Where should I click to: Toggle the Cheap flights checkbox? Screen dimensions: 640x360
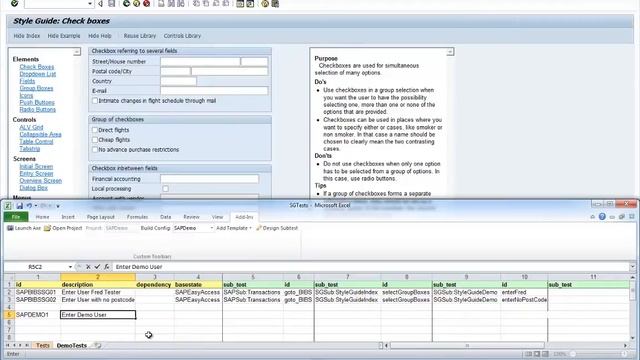click(95, 140)
